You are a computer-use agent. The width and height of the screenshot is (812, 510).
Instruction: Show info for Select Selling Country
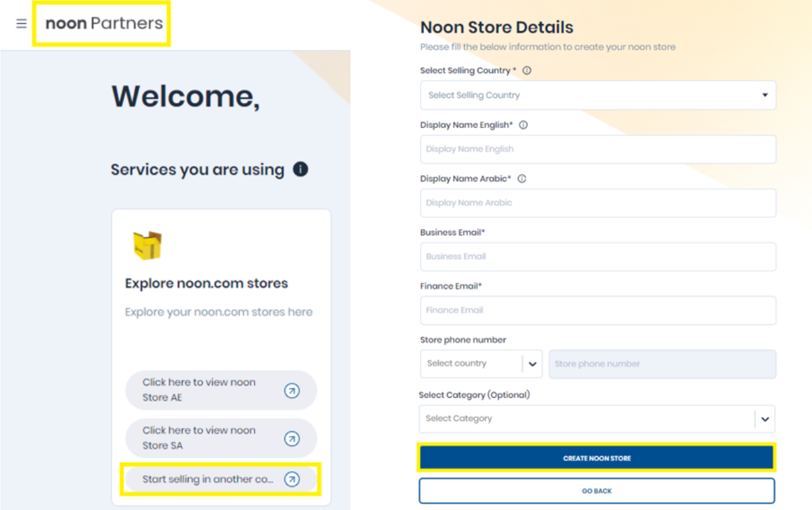point(527,70)
